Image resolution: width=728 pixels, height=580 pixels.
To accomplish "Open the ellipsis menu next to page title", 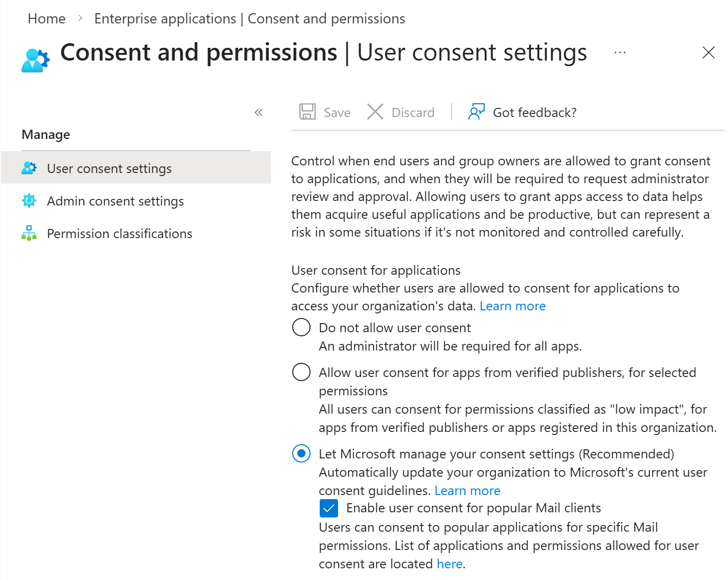I will coord(620,52).
